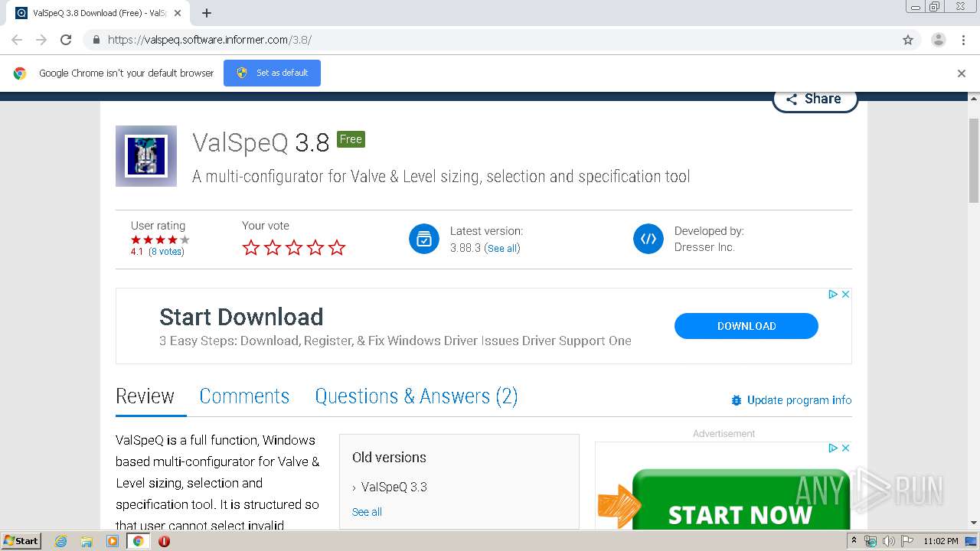Click the browser back arrow

tap(17, 40)
